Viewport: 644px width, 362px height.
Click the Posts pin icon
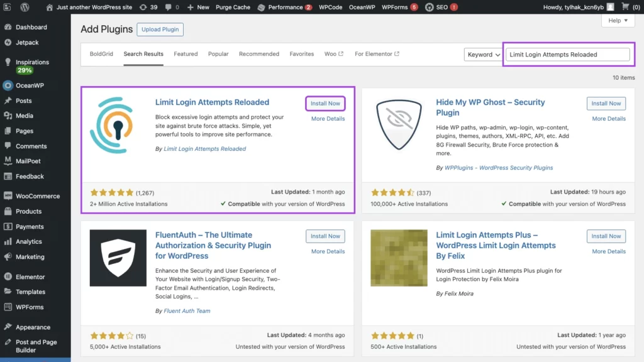[8, 101]
